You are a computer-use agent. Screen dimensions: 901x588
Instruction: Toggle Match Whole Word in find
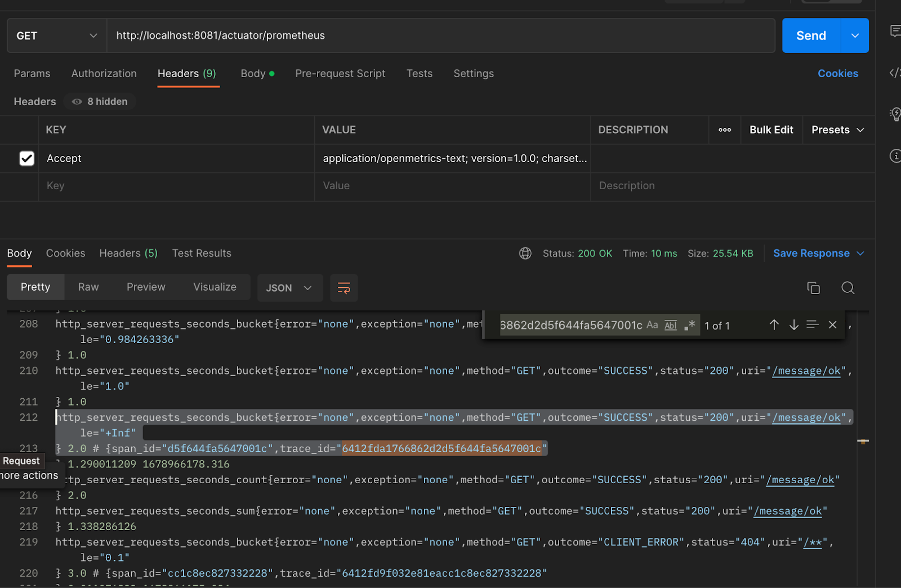(x=671, y=325)
